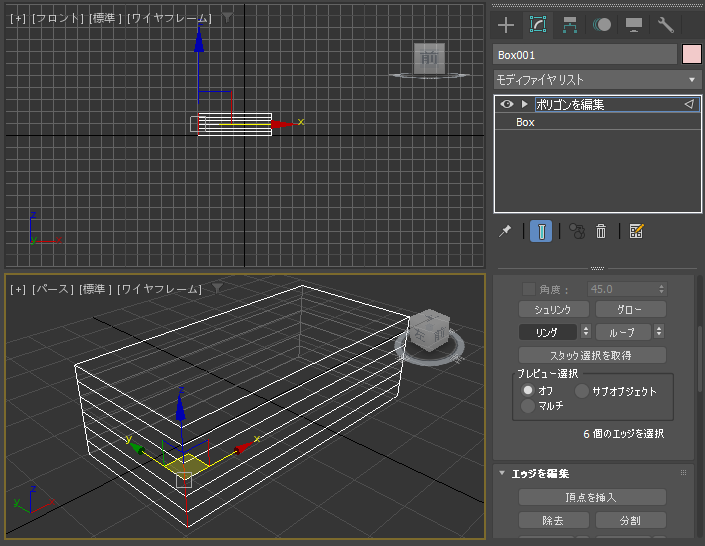Open front viewport [ワイヤフレーム] menu

tap(169, 18)
